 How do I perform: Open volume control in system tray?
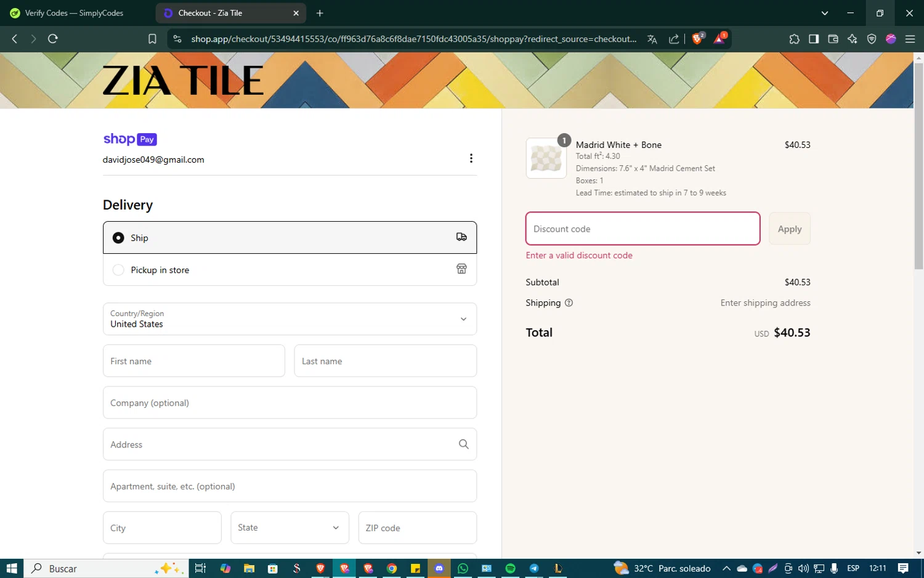803,568
